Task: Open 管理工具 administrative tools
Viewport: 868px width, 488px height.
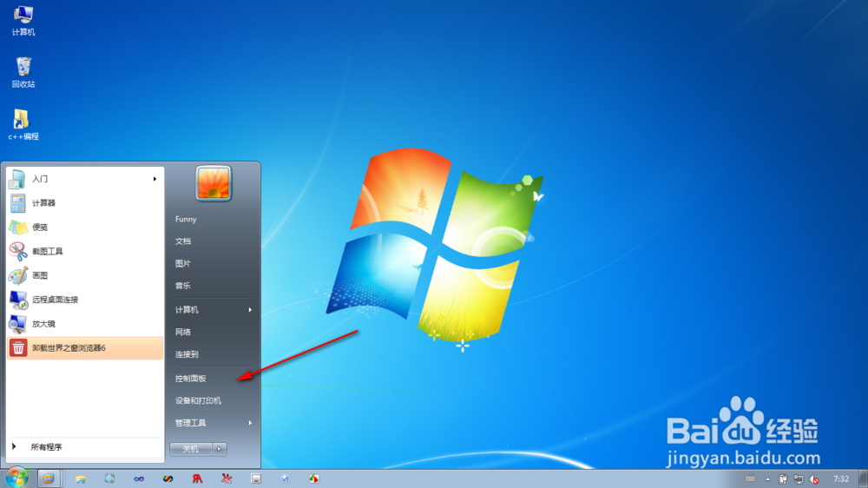Action: coord(214,423)
